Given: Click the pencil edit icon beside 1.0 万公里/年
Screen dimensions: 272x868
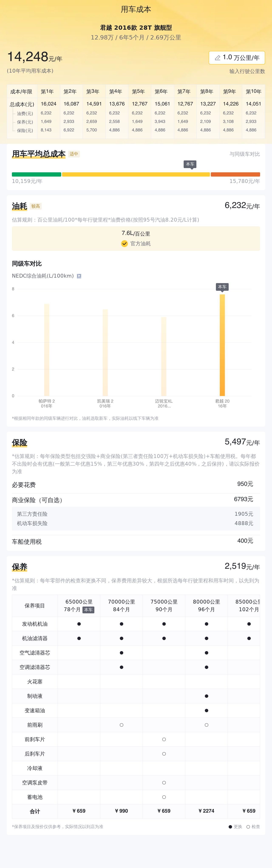Looking at the screenshot, I should tap(217, 58).
